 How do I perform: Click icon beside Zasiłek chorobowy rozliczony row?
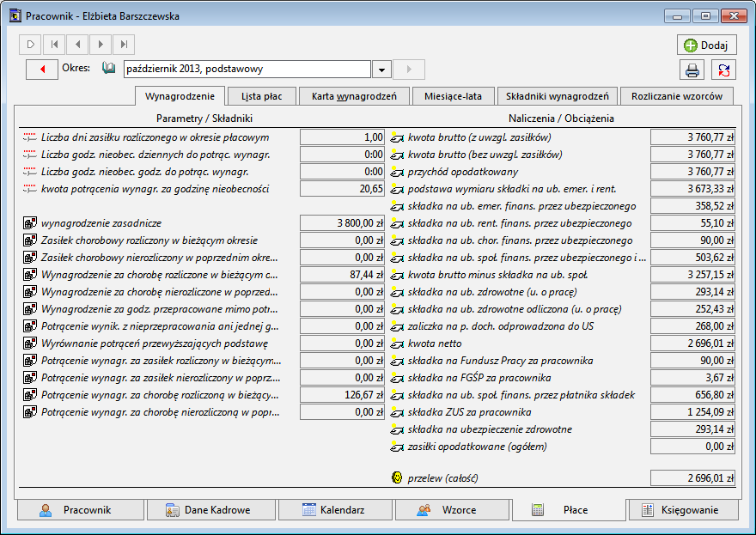click(x=30, y=240)
